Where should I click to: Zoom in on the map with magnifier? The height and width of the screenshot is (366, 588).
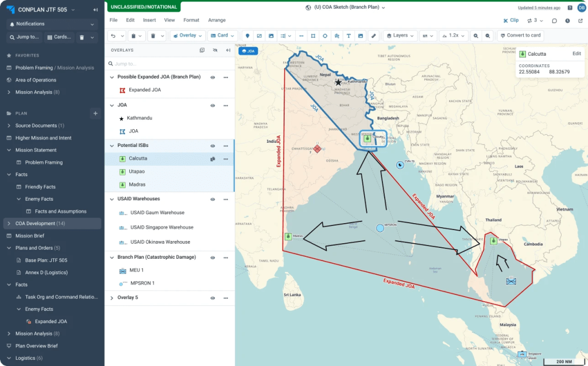[475, 36]
